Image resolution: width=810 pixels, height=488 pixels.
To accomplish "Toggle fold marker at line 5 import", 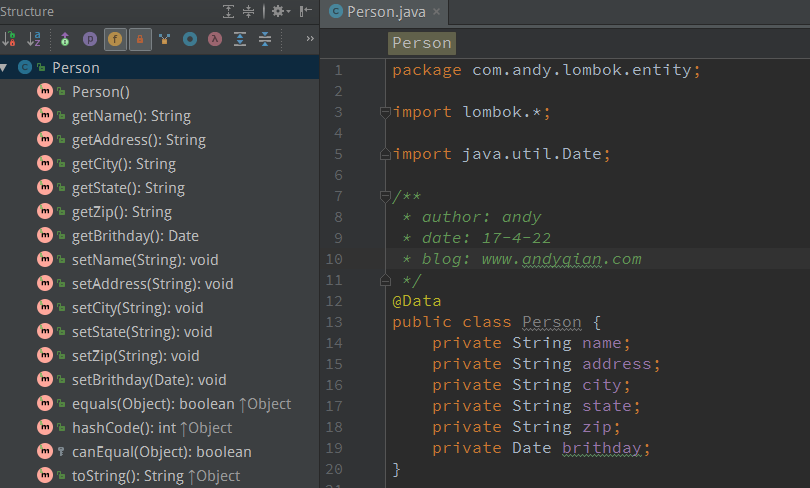I will pyautogui.click(x=385, y=154).
